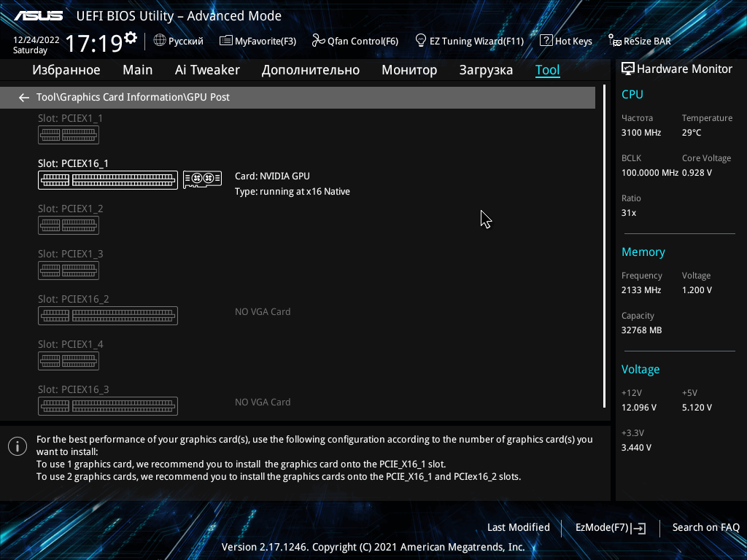Screen dimensions: 747x560
Task: Select the PCIEX1_3 slot graphic
Action: (x=69, y=271)
